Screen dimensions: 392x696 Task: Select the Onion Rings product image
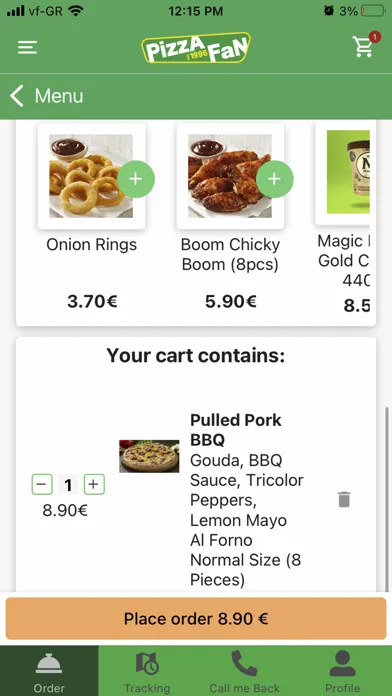tap(91, 176)
